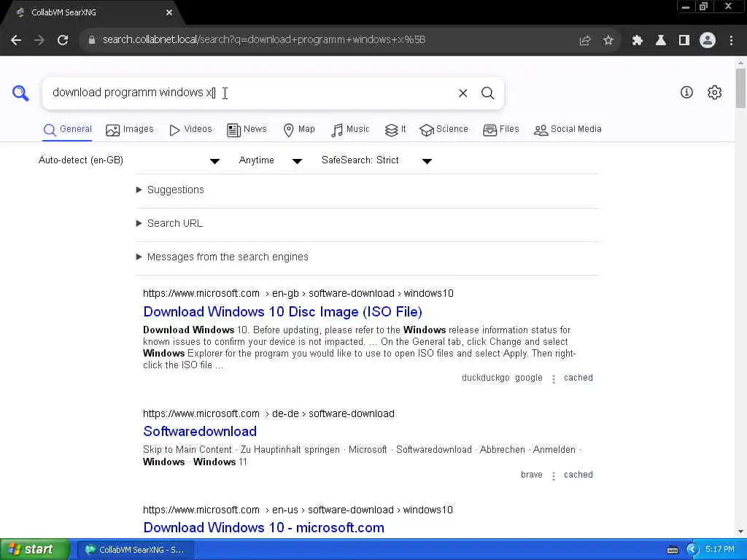747x560 pixels.
Task: Share this page icon in address bar
Action: click(584, 41)
